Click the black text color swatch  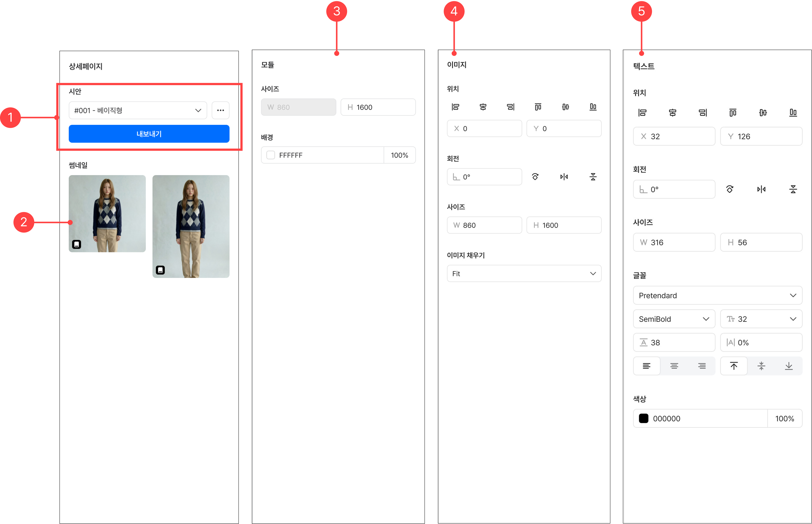click(644, 419)
